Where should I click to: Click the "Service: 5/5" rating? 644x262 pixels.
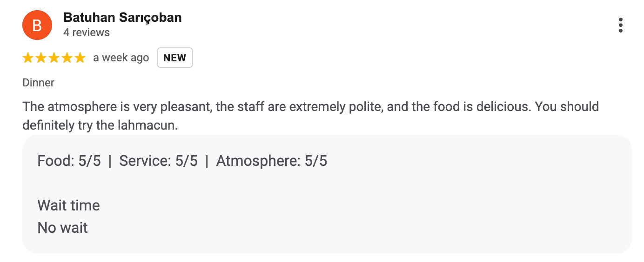[158, 161]
